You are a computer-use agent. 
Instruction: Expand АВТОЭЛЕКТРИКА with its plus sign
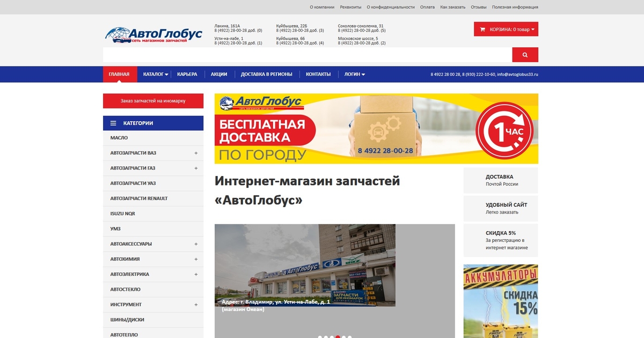tap(196, 274)
